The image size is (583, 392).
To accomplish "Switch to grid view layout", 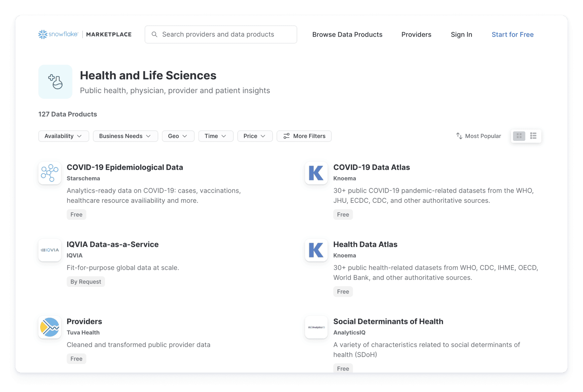I will tap(519, 136).
